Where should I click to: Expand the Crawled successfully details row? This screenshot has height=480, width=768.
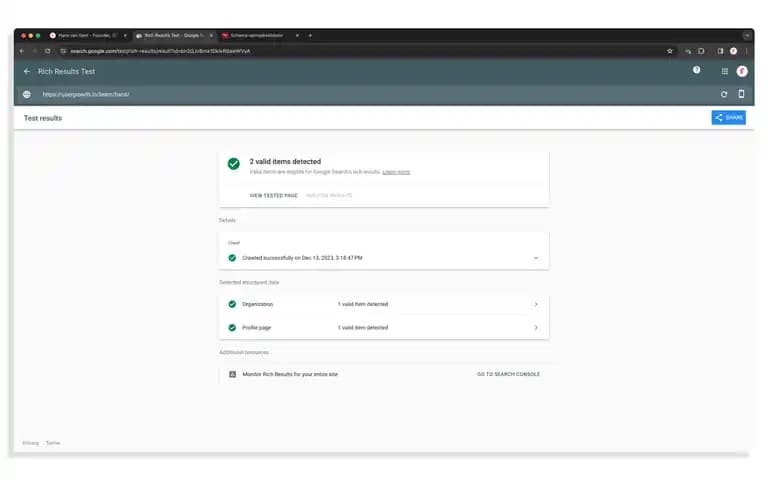(384, 258)
